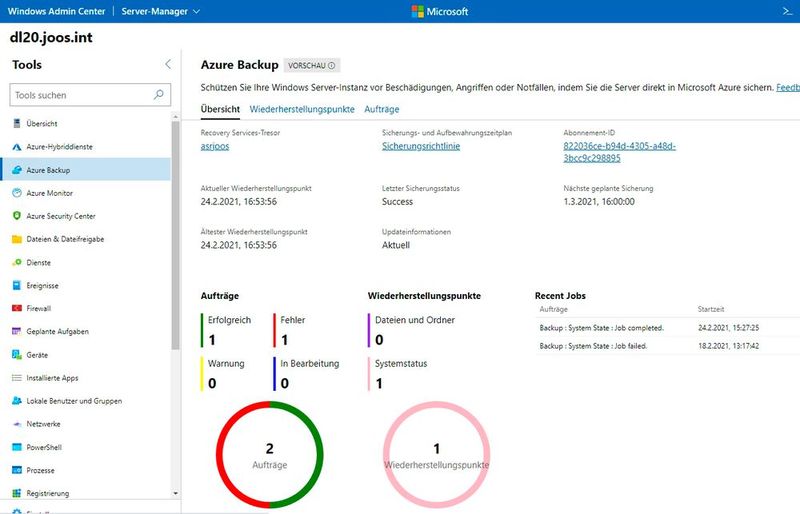This screenshot has width=800, height=514.
Task: Open the Installierte Apps list icon
Action: point(17,378)
